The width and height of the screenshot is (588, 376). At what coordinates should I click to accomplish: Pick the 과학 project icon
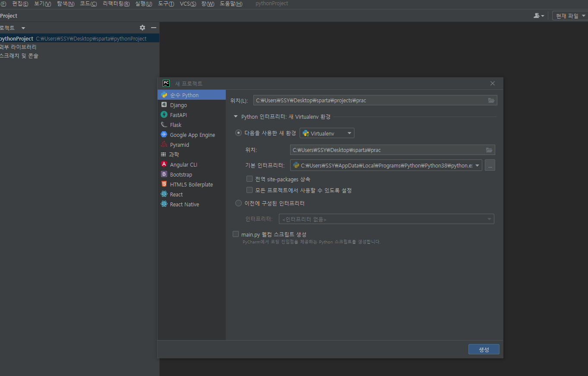(x=164, y=155)
